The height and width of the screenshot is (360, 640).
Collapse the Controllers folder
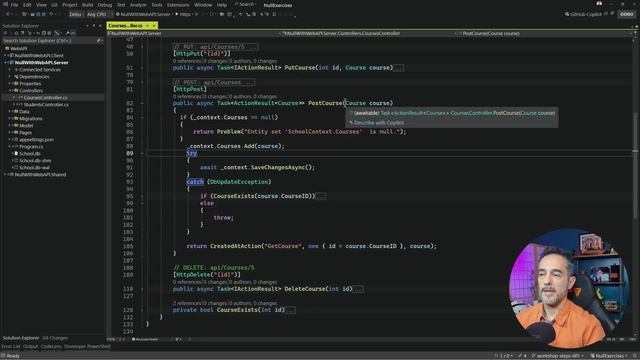(10, 91)
